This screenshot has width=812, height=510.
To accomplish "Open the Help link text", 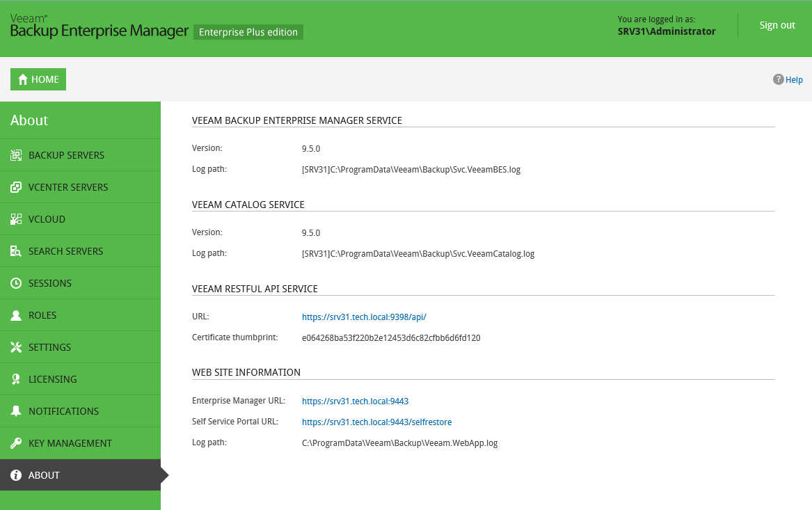I will pos(794,80).
